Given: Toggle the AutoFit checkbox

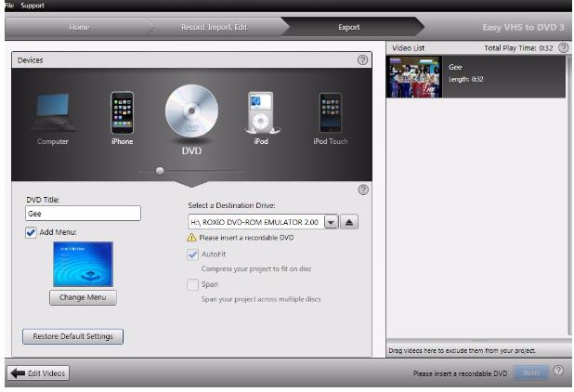Looking at the screenshot, I should 192,255.
